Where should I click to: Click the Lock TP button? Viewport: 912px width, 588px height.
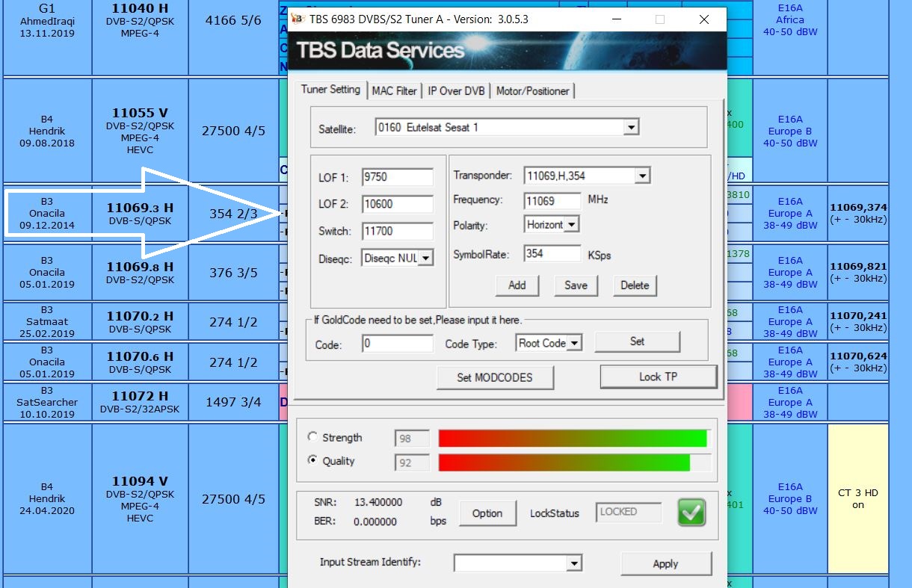click(658, 377)
